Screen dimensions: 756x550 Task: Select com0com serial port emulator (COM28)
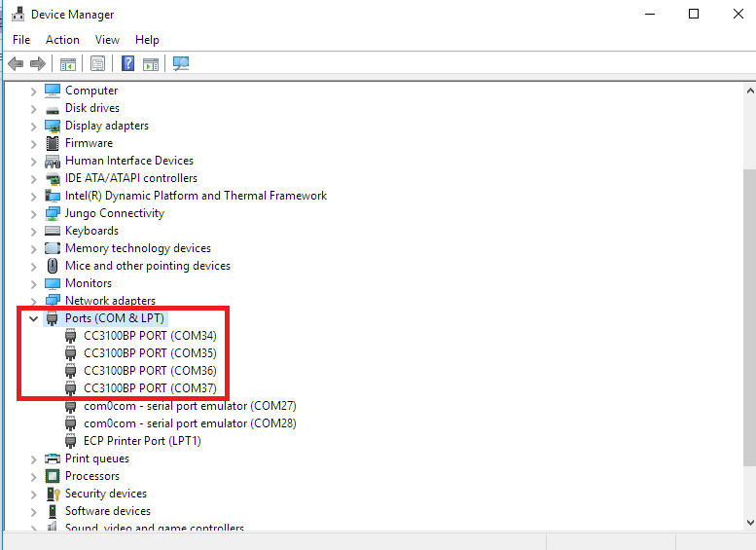[x=190, y=423]
